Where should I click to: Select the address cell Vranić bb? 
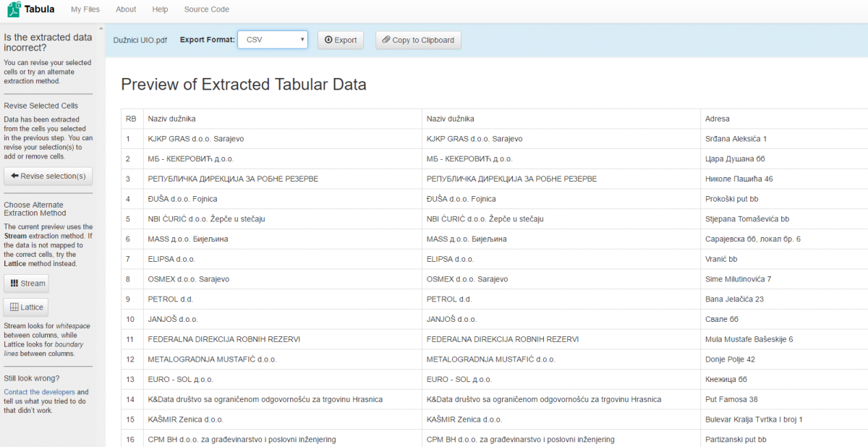point(784,259)
